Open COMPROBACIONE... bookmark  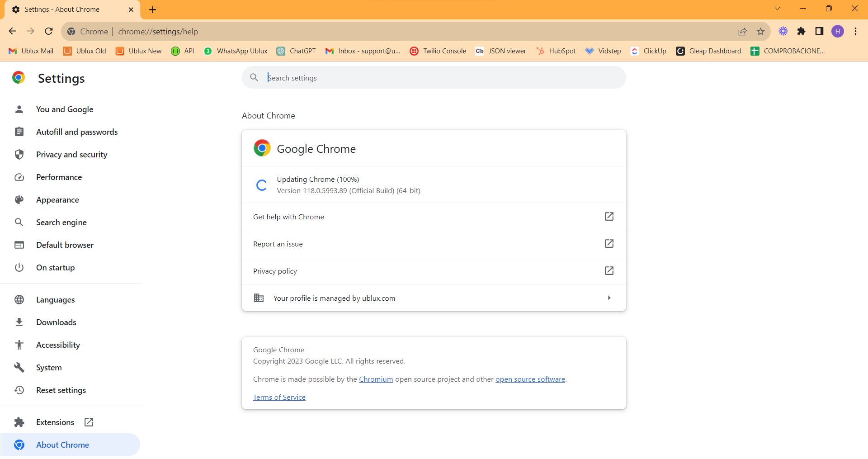tap(788, 51)
